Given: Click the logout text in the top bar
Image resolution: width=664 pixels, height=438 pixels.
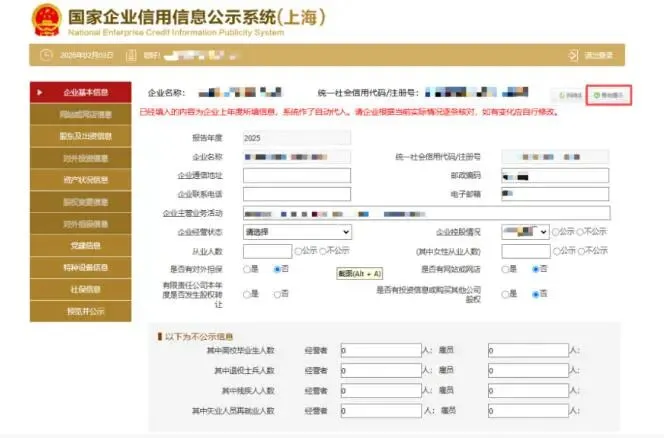Looking at the screenshot, I should [599, 55].
